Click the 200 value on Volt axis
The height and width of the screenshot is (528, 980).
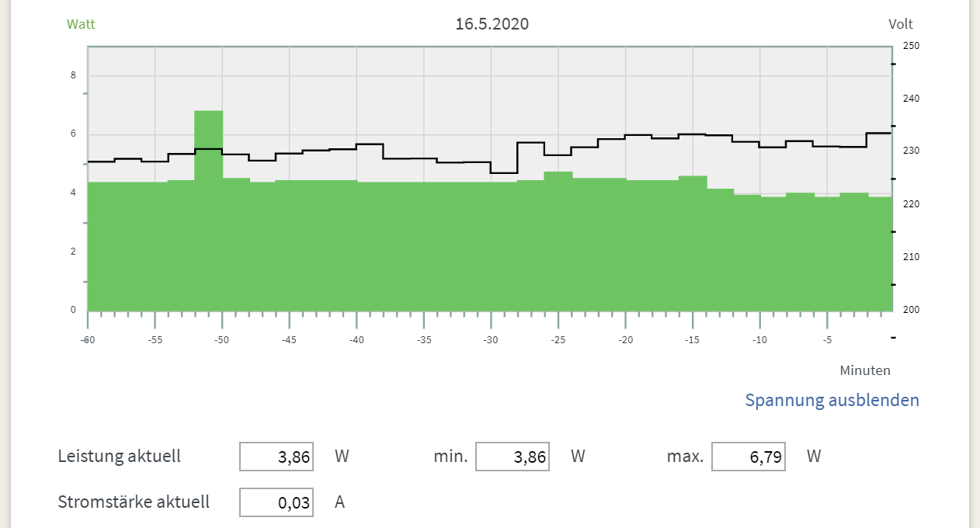click(911, 310)
